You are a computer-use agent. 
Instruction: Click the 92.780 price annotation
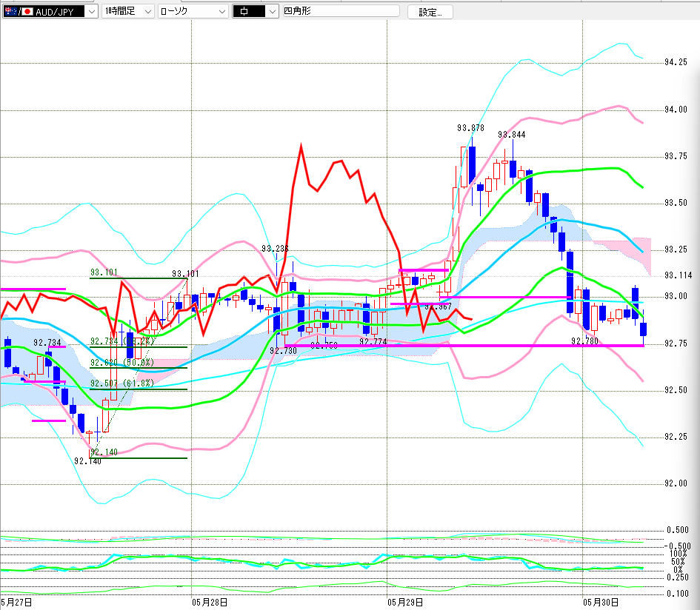click(585, 341)
